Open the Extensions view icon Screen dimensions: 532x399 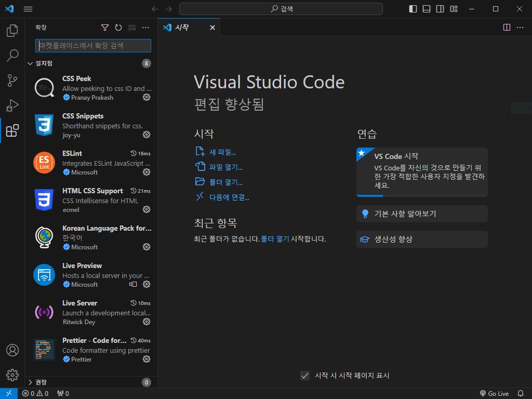[12, 130]
